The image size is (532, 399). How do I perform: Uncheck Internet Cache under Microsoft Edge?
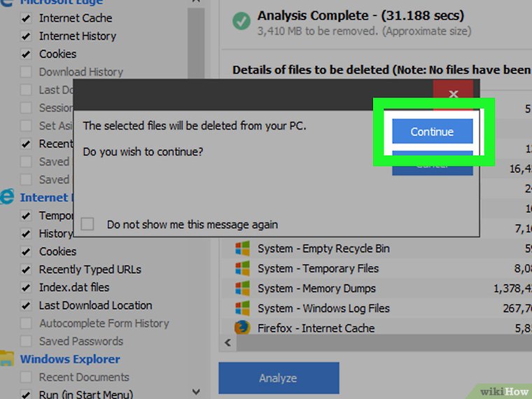(26, 18)
